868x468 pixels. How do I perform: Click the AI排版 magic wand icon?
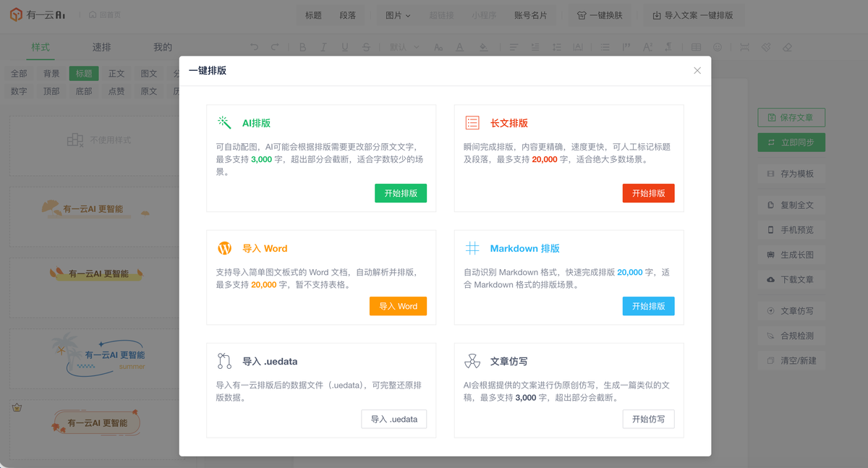tap(225, 122)
